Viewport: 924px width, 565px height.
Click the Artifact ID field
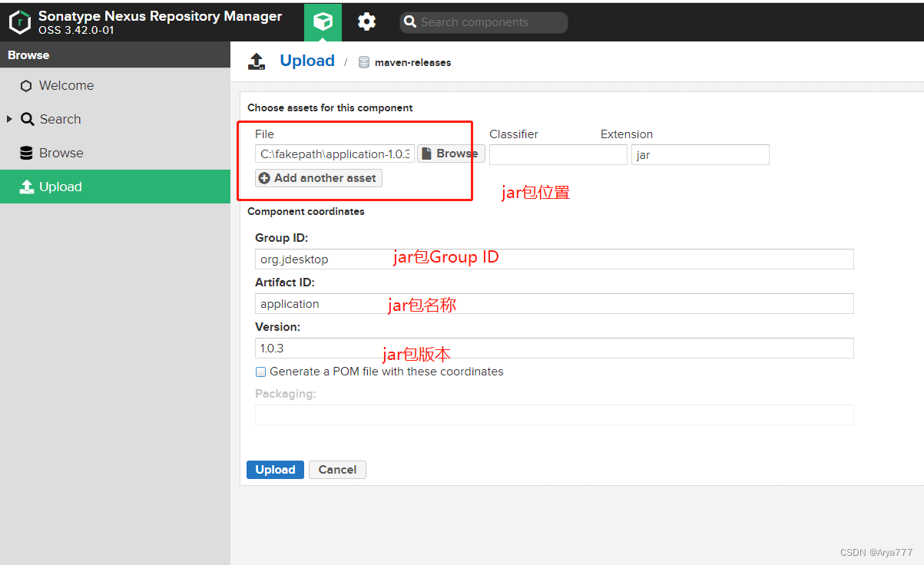(555, 303)
